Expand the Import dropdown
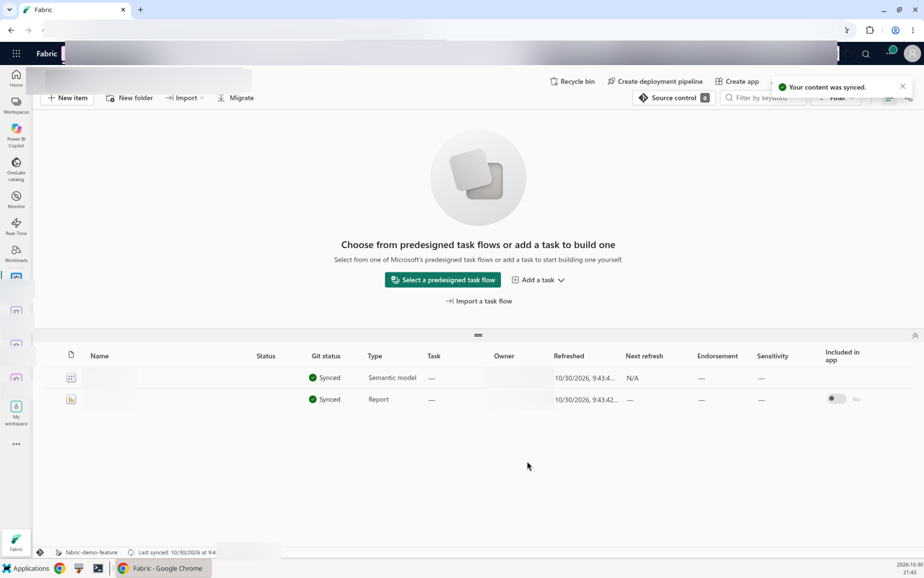 185,98
